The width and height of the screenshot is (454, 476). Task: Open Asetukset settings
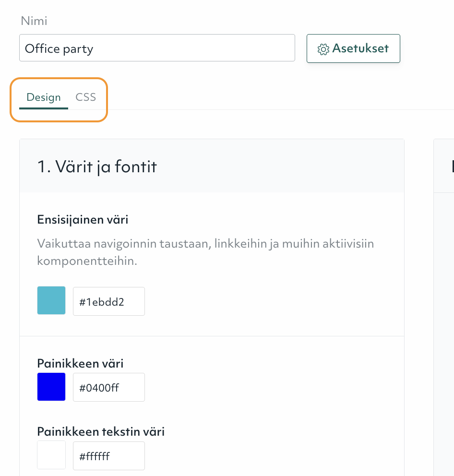353,48
